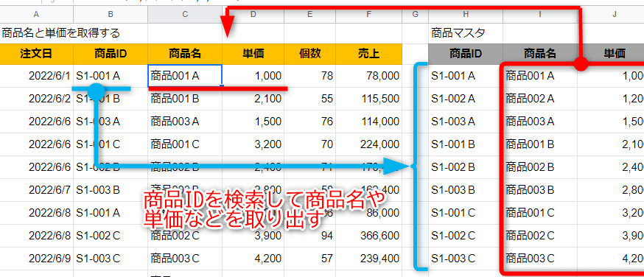Select column header J
Viewport: 644px width, 277px height.
[611, 14]
